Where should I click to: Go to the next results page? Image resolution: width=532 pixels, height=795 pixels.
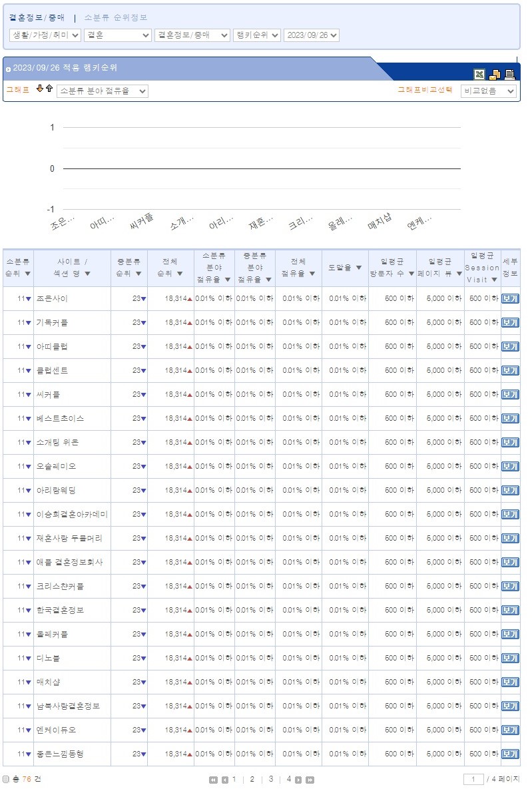pos(298,780)
